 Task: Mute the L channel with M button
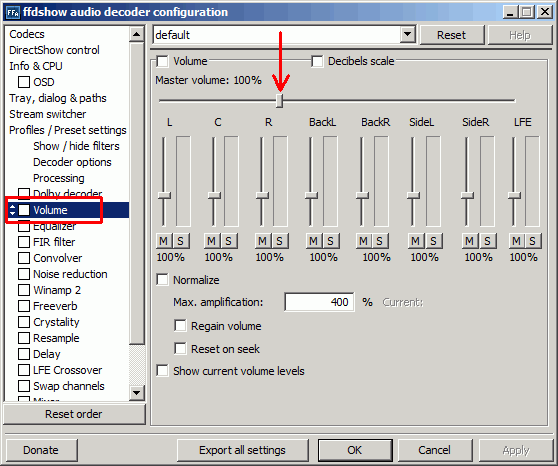(x=163, y=241)
